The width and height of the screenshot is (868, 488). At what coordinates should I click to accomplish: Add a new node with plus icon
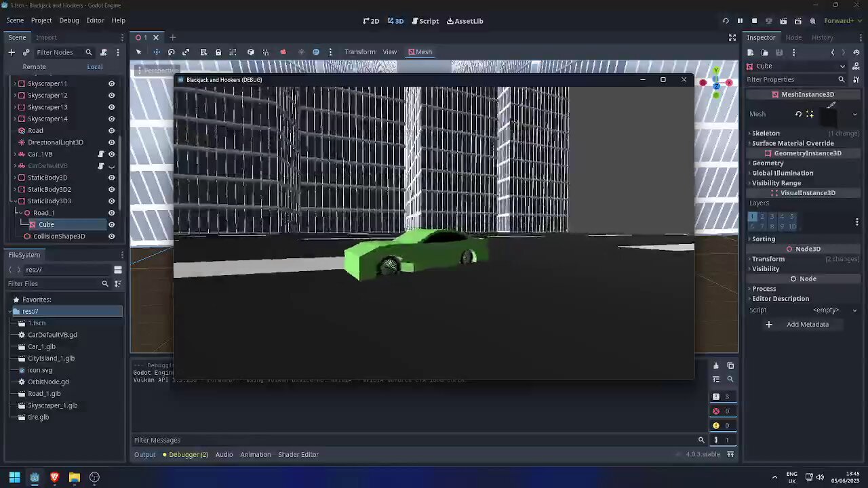12,52
